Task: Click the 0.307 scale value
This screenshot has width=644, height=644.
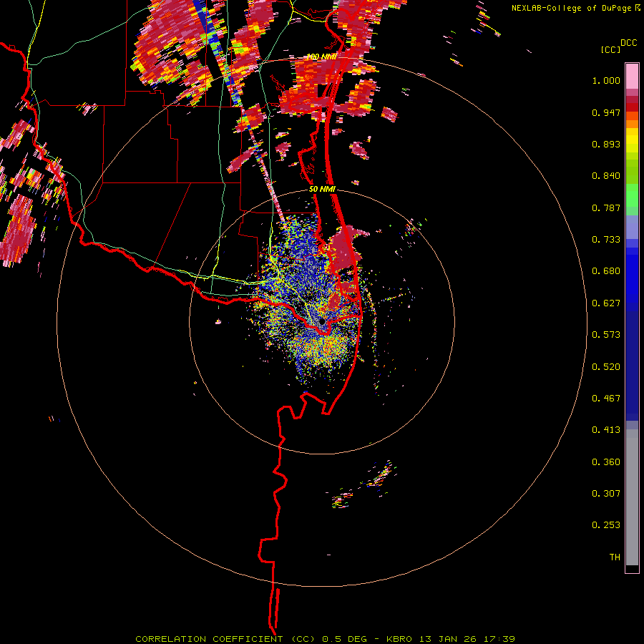Action: click(606, 494)
